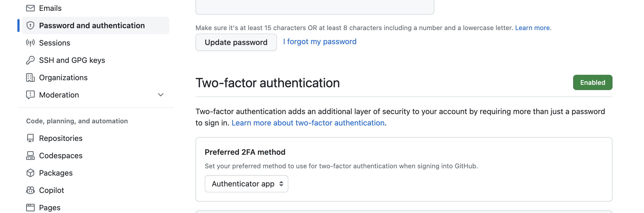This screenshot has height=213, width=644.
Task: Click the Packages cube icon
Action: click(30, 173)
